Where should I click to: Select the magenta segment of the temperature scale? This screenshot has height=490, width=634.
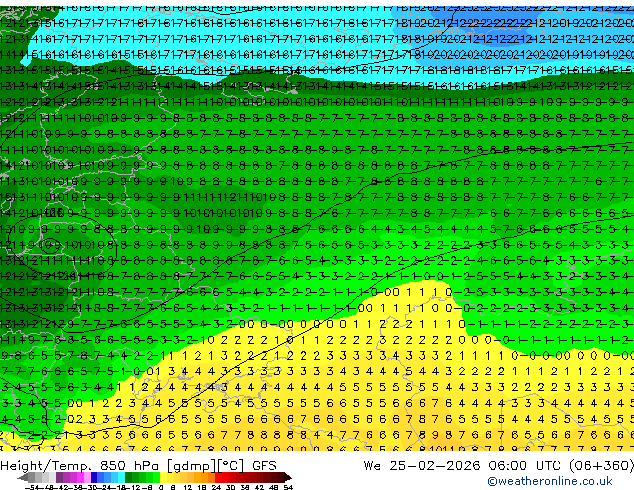coord(80,477)
